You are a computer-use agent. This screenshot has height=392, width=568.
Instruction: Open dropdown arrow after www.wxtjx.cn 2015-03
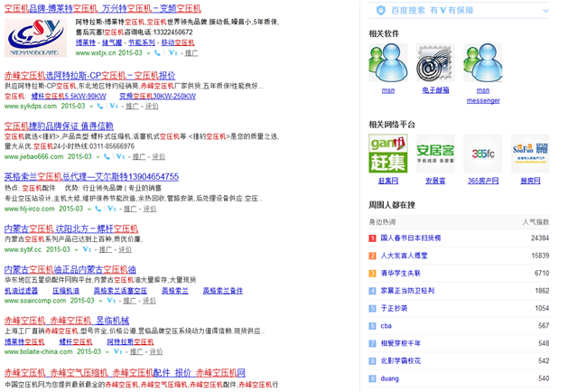click(x=148, y=53)
